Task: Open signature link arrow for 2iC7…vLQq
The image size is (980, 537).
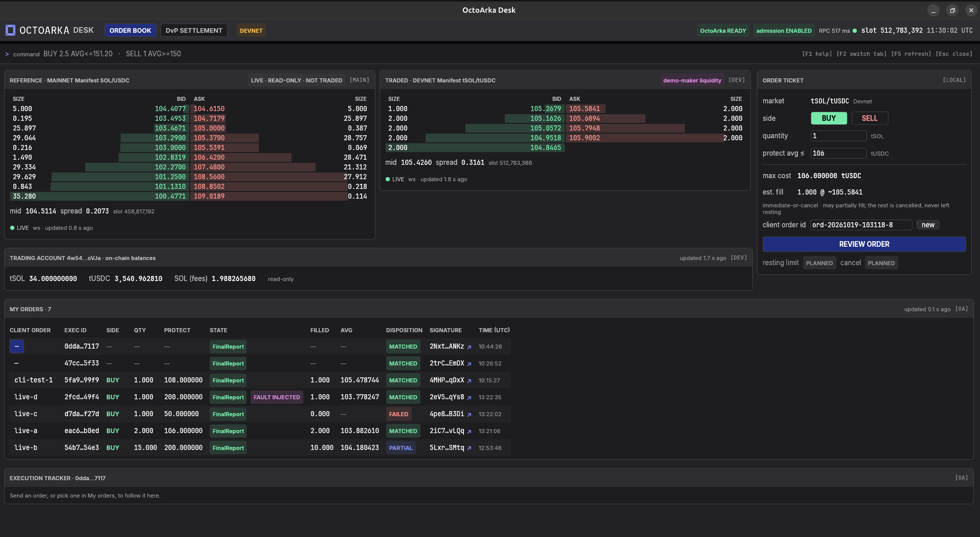Action: (469, 432)
